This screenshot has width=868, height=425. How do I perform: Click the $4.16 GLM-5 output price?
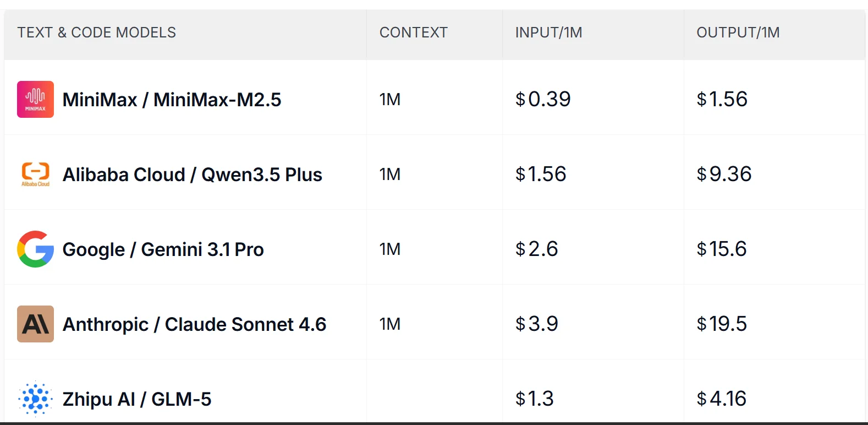tap(721, 399)
